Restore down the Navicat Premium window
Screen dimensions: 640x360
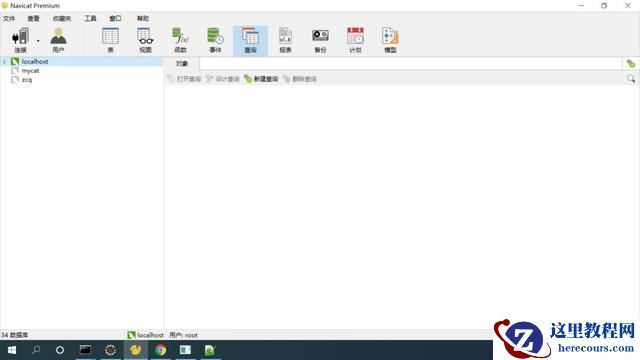coord(604,6)
